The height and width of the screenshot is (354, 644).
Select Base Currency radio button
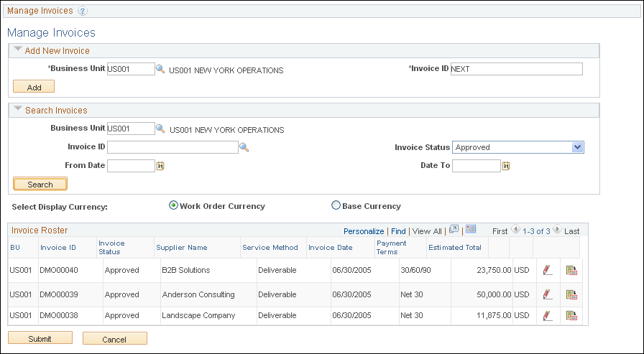(x=336, y=205)
